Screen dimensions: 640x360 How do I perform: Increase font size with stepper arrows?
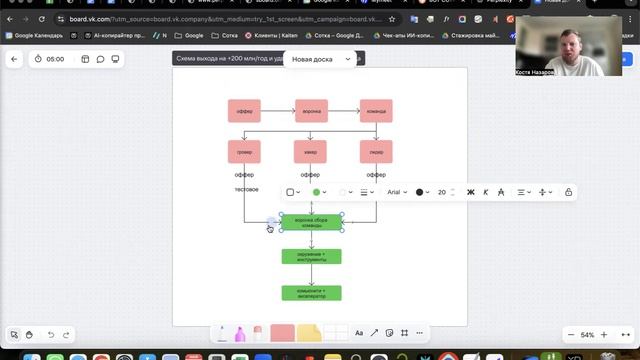(x=453, y=190)
